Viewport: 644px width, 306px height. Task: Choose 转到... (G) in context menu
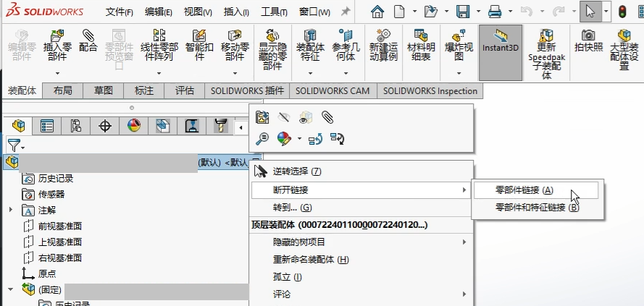361,208
